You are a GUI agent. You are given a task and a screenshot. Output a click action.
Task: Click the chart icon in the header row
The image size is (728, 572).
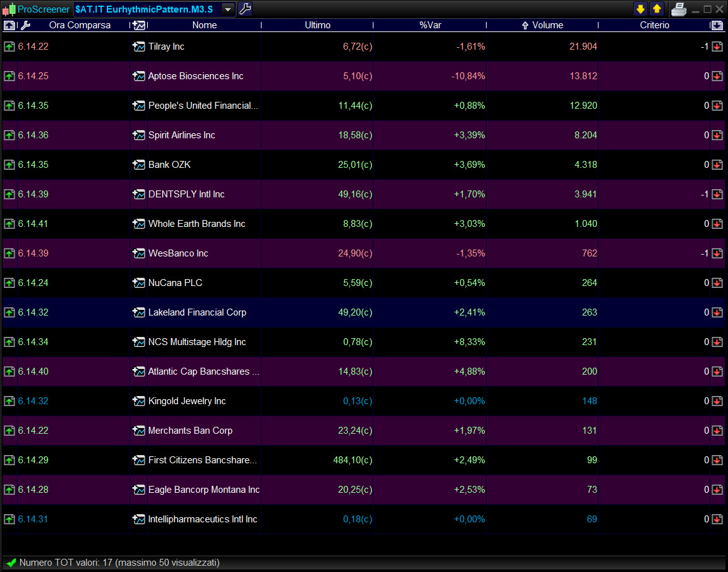pyautogui.click(x=139, y=26)
